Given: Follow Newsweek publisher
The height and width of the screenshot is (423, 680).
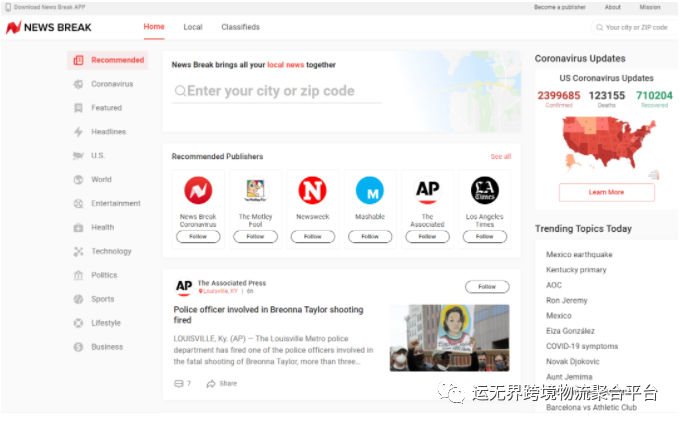Looking at the screenshot, I should click(x=313, y=236).
